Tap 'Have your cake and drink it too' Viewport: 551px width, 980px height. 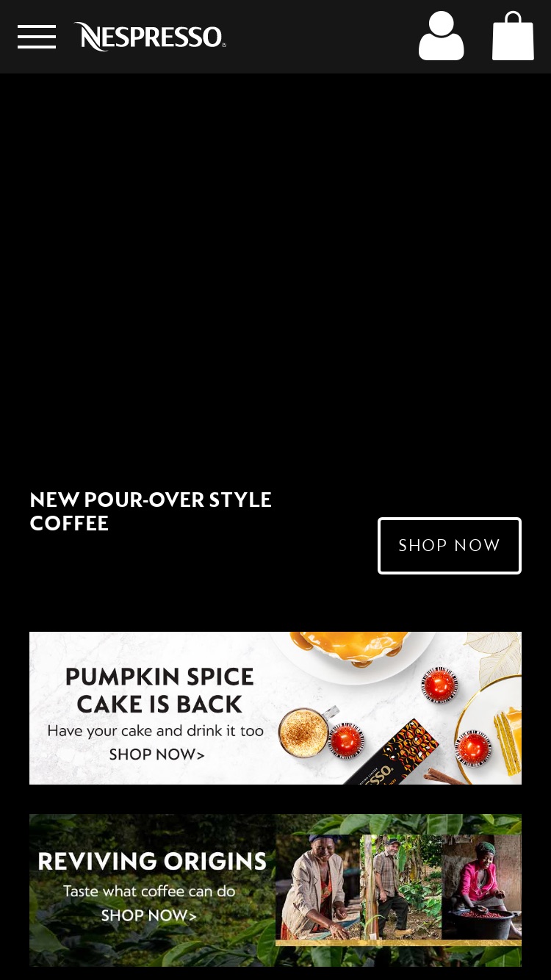pos(156,730)
